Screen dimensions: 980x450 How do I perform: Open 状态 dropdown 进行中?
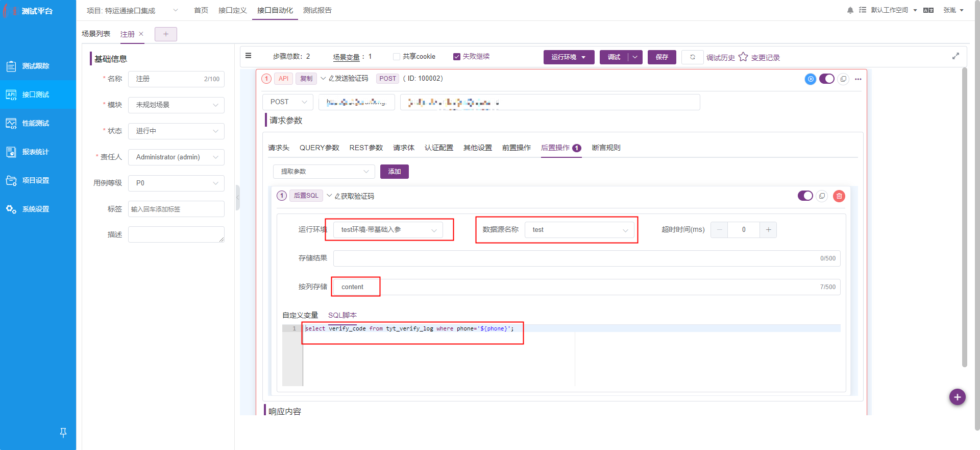(176, 131)
